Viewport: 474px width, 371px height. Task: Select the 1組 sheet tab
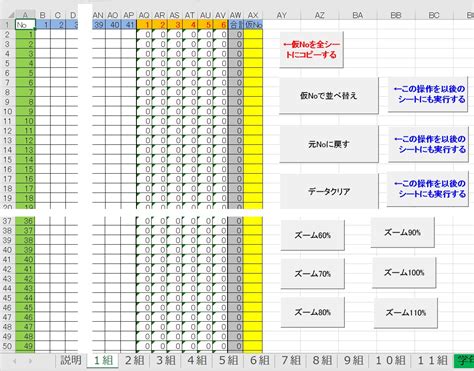(x=103, y=360)
